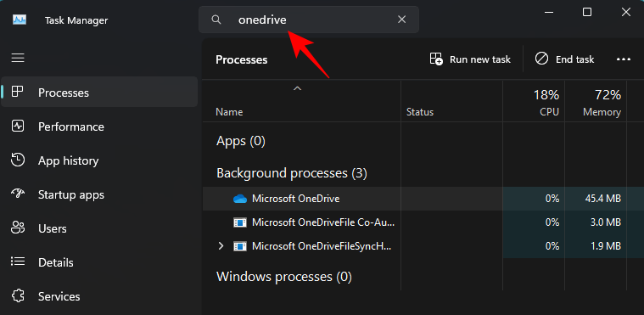
Task: Clear the onedrive search text
Action: point(401,20)
